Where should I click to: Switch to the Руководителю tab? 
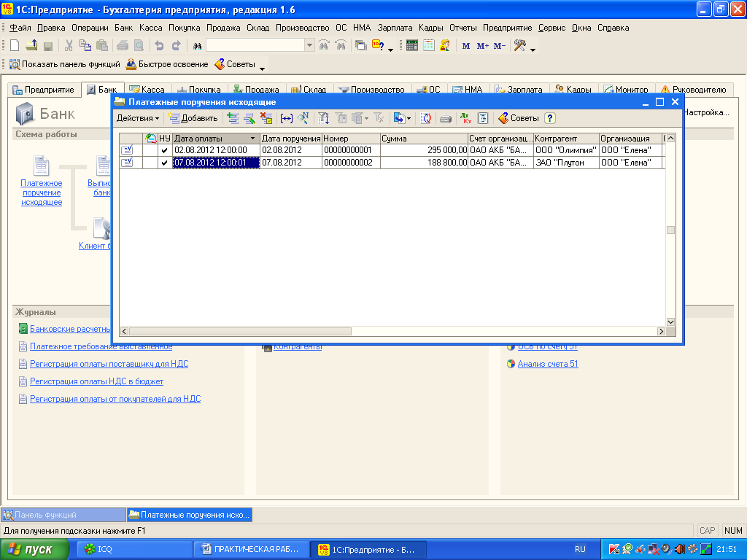(694, 90)
